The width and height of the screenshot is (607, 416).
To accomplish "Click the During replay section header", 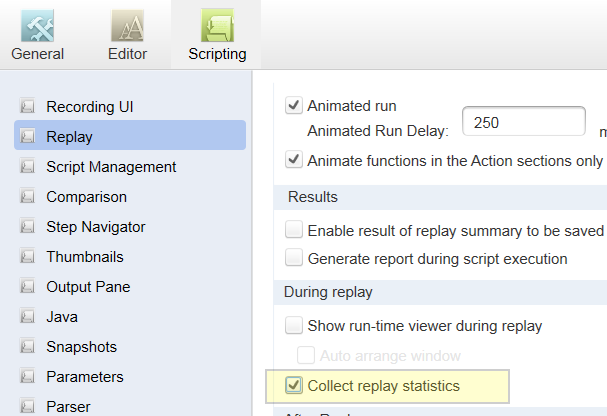I will click(440, 292).
